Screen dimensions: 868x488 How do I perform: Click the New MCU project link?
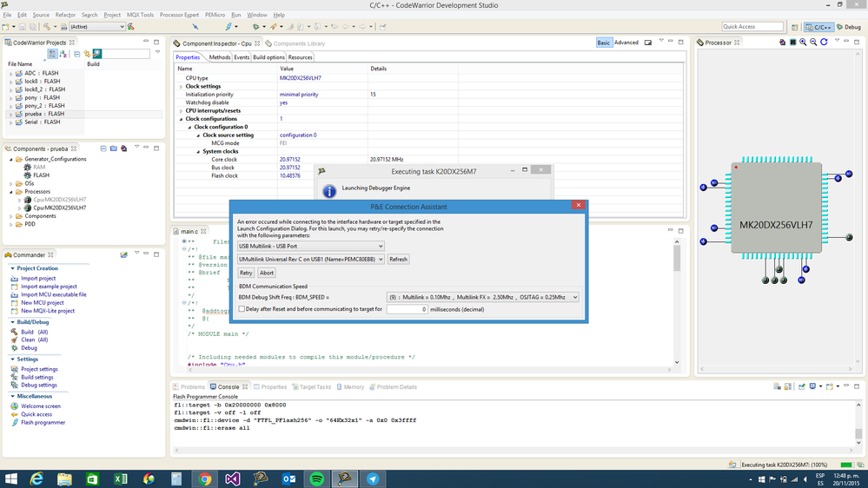point(42,303)
